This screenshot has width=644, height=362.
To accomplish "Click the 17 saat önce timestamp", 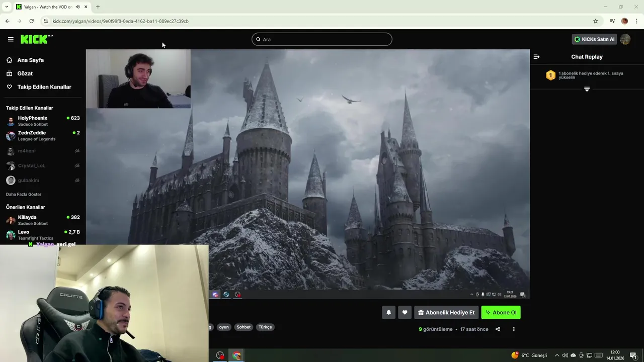I will [474, 329].
